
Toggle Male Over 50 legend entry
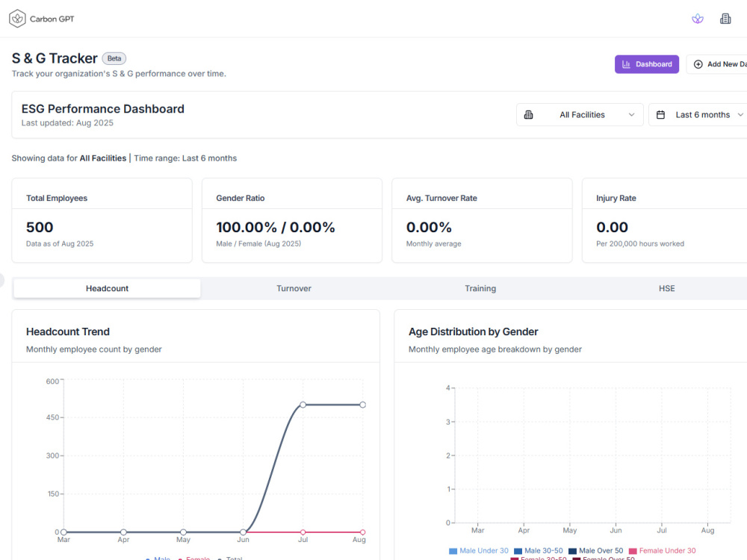595,551
